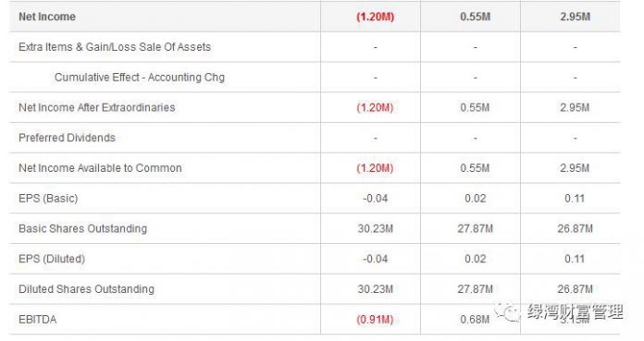Click Net Income After Extraordinaries label
Screen dimensions: 644x341
click(97, 107)
